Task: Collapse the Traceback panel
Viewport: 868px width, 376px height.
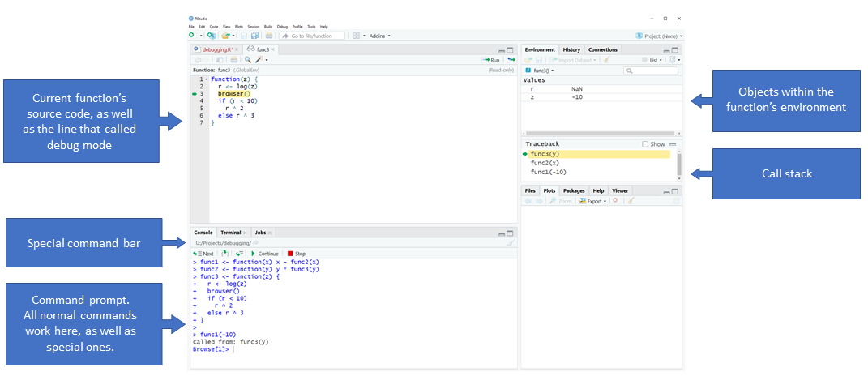Action: [673, 144]
